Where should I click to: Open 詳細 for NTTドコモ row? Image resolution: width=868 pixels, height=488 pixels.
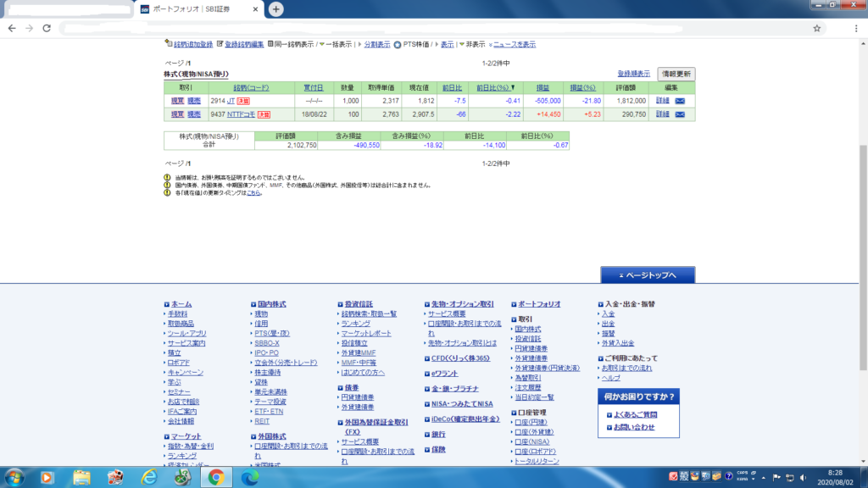point(663,114)
